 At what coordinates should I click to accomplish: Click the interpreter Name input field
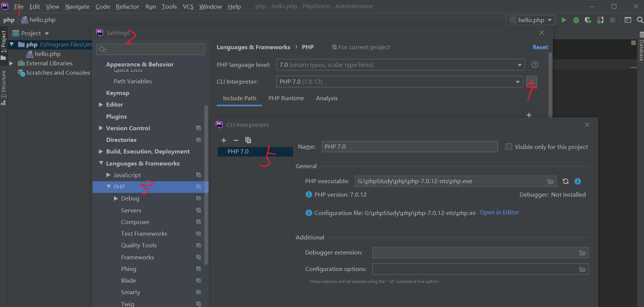pos(410,147)
